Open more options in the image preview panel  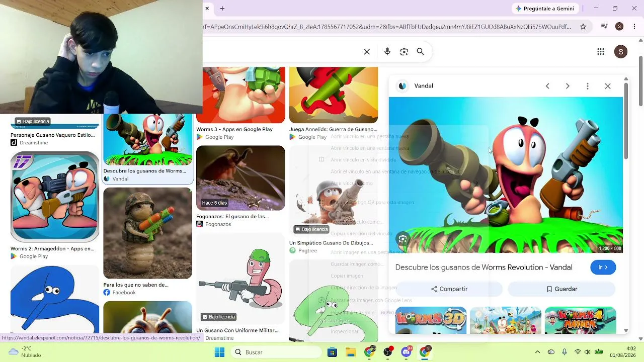tap(588, 86)
